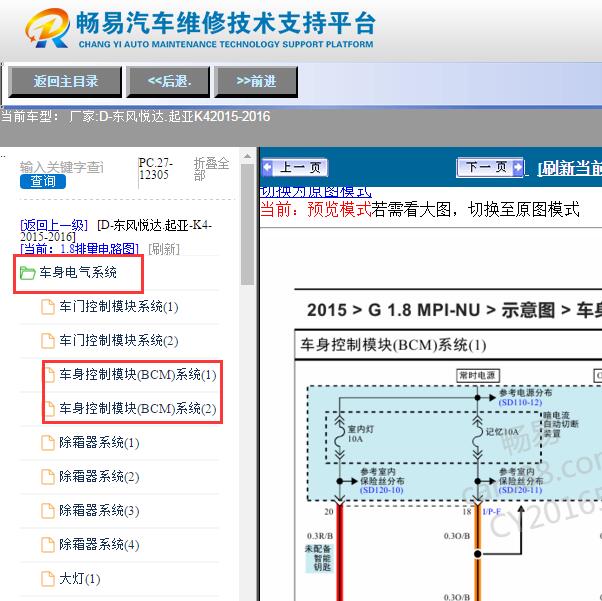Select 车身控制模块(BCM)系统(1) in the tree
The height and width of the screenshot is (601, 602).
coord(137,375)
